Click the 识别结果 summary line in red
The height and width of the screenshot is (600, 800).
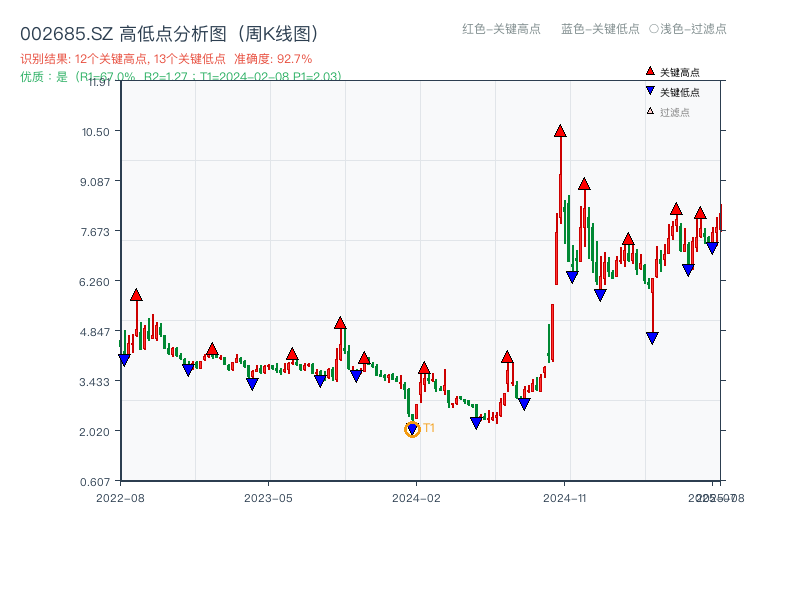[166, 59]
